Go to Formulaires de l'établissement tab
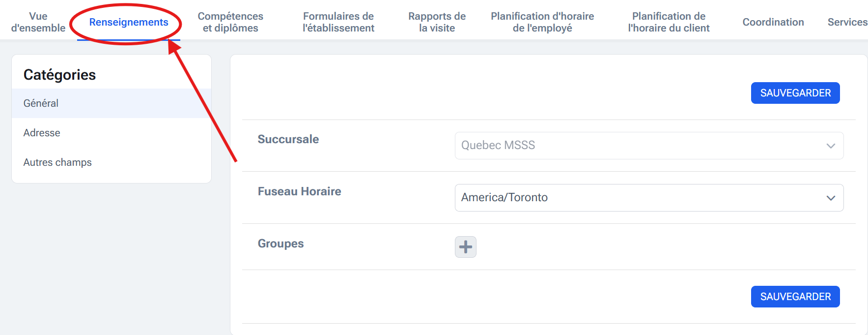This screenshot has width=868, height=335. [338, 22]
